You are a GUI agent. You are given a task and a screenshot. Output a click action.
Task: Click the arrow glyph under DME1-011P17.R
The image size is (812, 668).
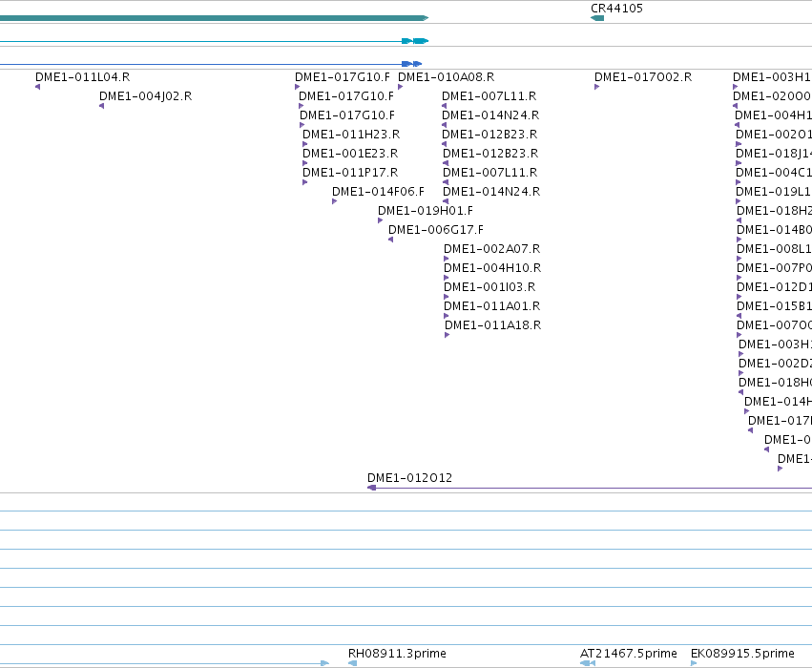(x=305, y=182)
